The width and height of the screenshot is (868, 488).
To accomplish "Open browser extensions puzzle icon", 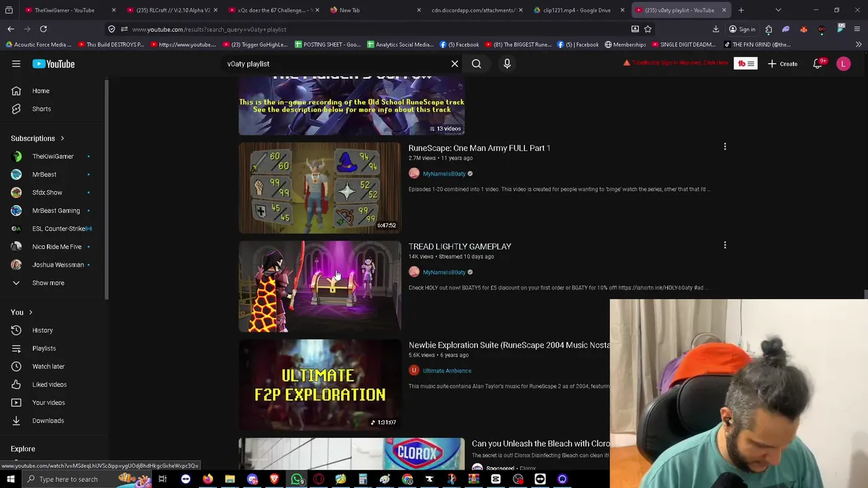I will (768, 29).
